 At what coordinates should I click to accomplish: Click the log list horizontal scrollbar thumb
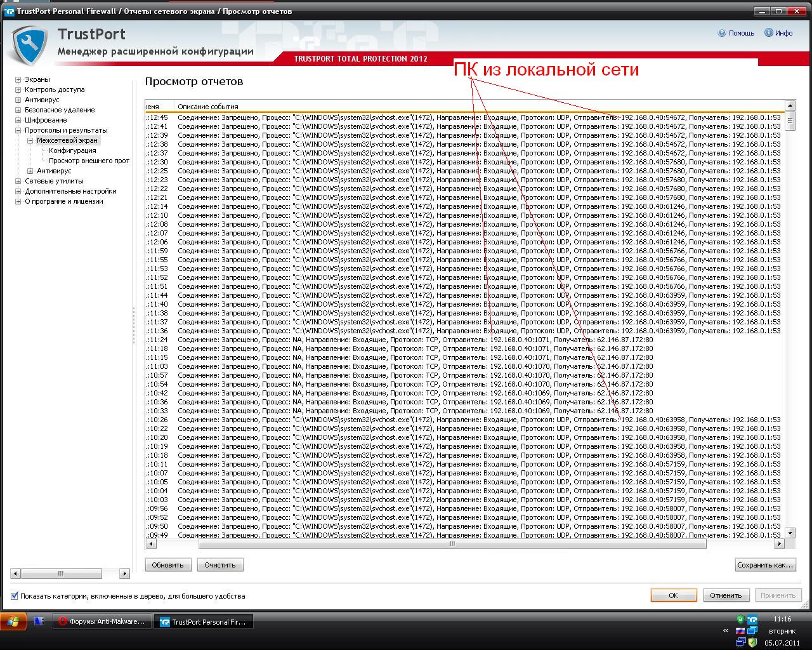tap(452, 544)
